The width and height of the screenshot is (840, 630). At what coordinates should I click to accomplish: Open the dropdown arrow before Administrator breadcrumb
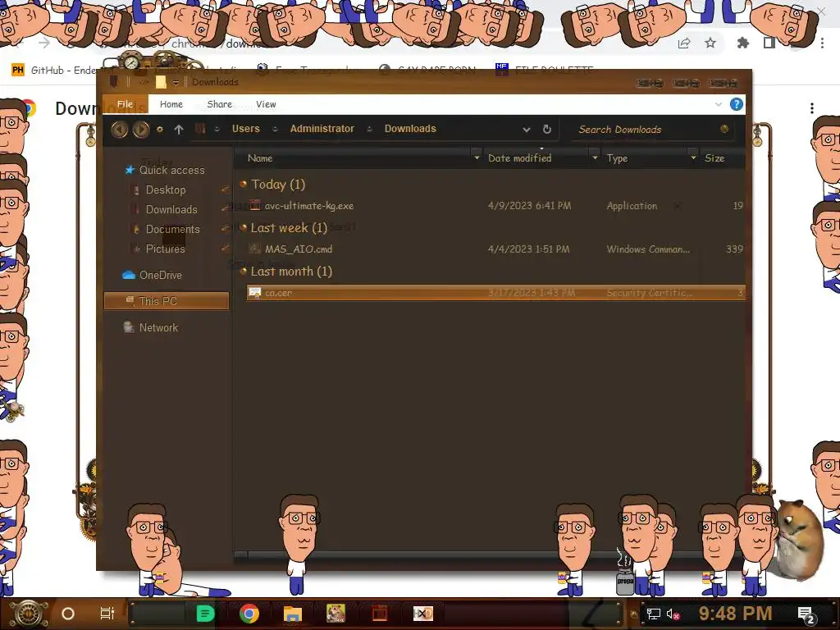tap(275, 129)
